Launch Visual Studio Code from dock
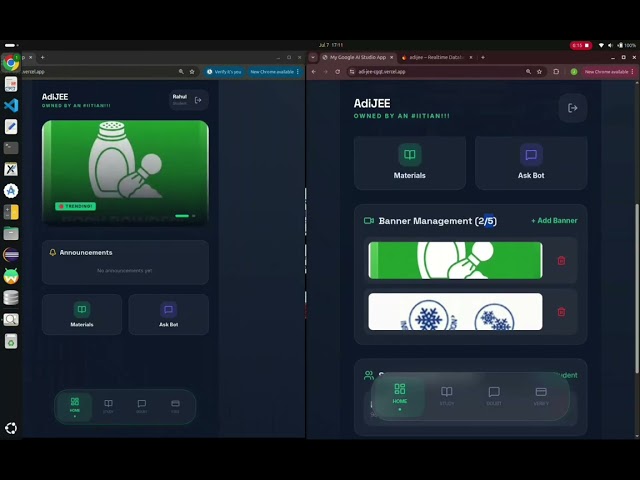Screen dimensions: 640x480 click(11, 105)
